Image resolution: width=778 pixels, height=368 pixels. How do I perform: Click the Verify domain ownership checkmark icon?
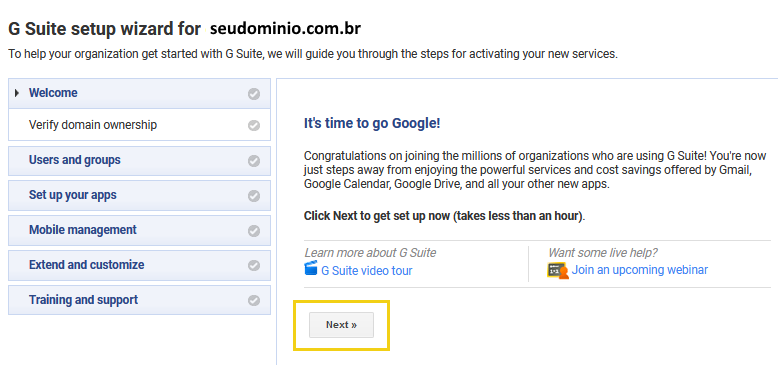pyautogui.click(x=254, y=125)
